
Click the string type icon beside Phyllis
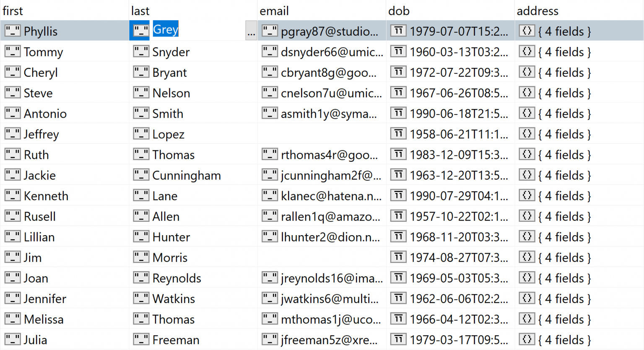(x=12, y=31)
